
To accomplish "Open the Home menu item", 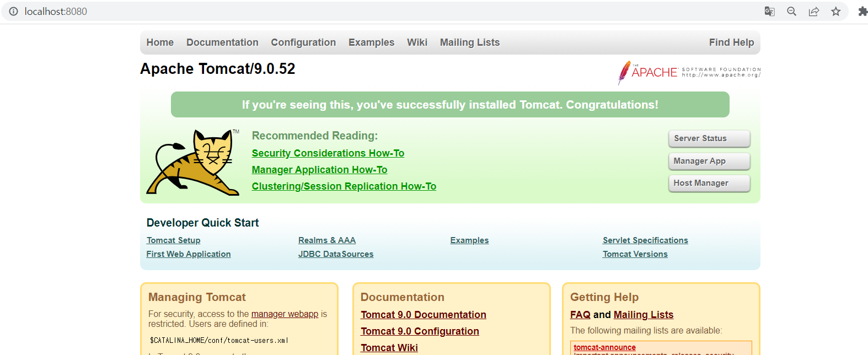I will (x=160, y=42).
